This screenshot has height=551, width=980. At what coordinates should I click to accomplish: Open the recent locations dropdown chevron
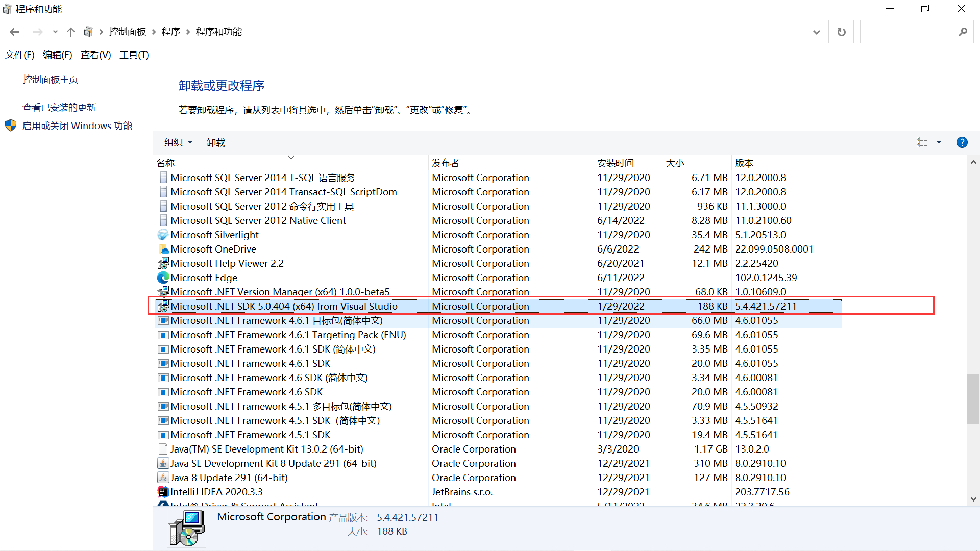coord(55,32)
